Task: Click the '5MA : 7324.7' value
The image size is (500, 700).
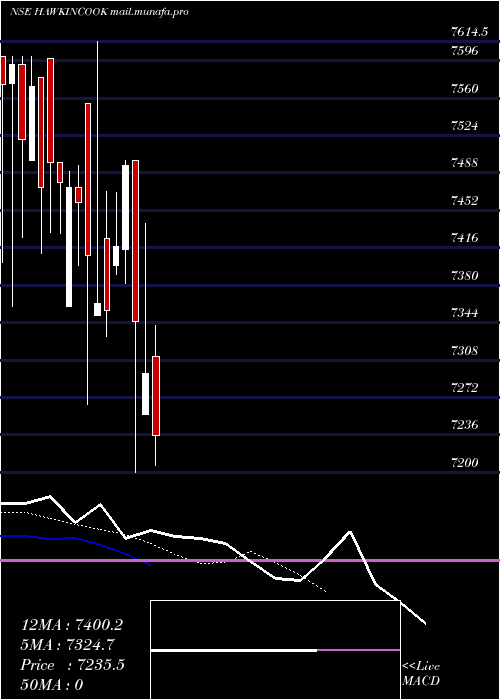Action: pos(67,645)
